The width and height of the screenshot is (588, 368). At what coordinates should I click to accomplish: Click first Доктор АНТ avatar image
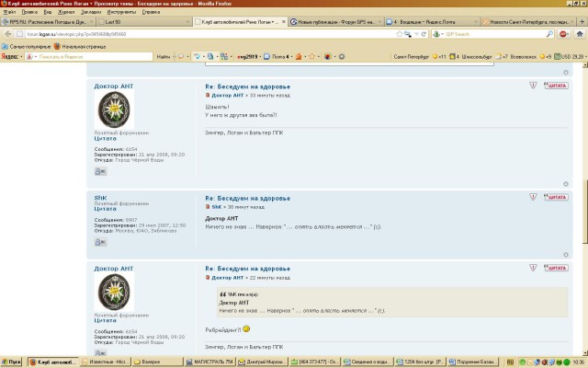pyautogui.click(x=114, y=109)
